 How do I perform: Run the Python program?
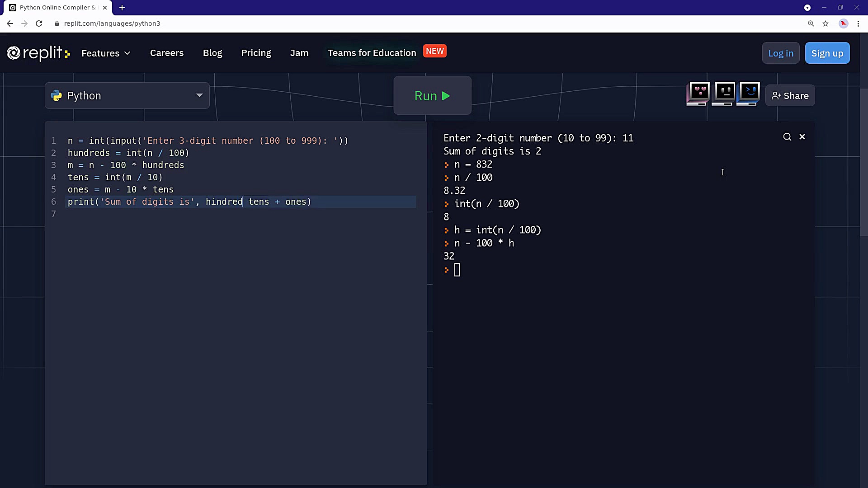click(x=432, y=95)
